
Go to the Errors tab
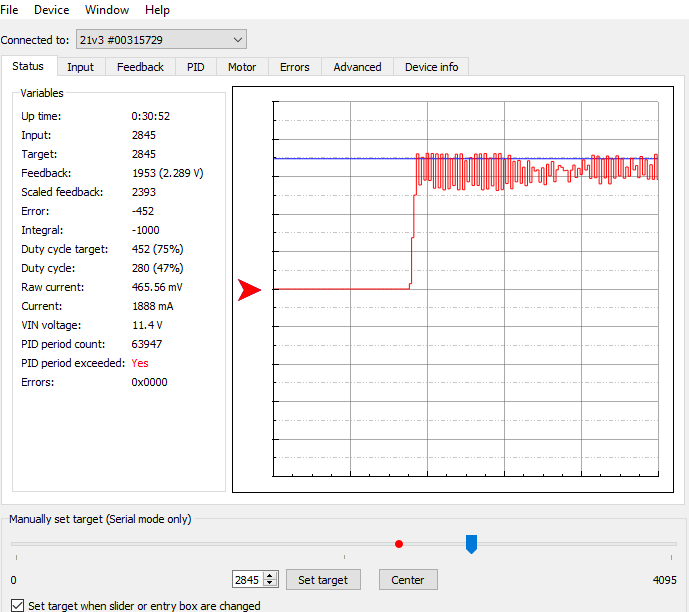click(294, 67)
